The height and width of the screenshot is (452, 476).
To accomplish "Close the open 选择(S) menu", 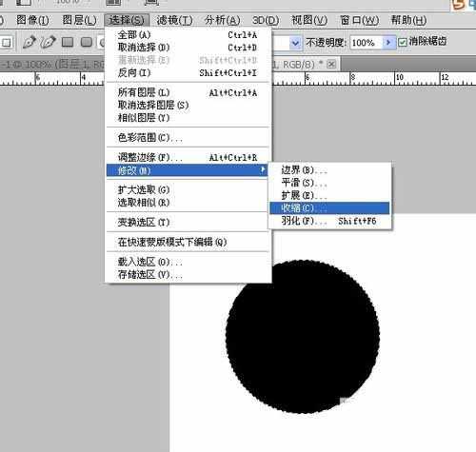I will pos(127,20).
